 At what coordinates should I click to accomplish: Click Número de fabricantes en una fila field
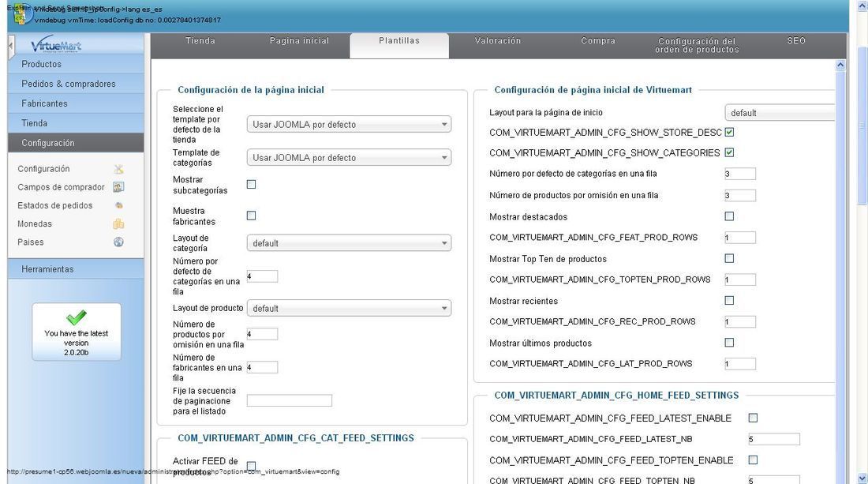point(263,367)
